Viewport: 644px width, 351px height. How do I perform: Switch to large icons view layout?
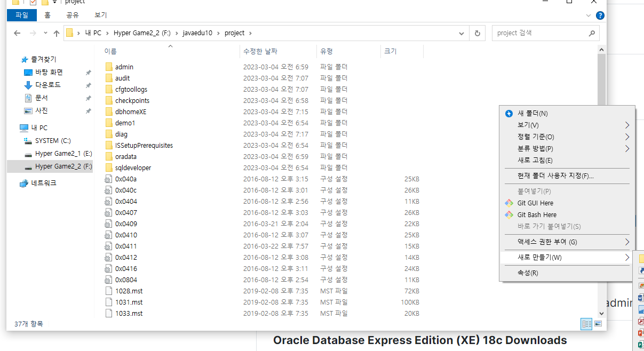point(598,323)
